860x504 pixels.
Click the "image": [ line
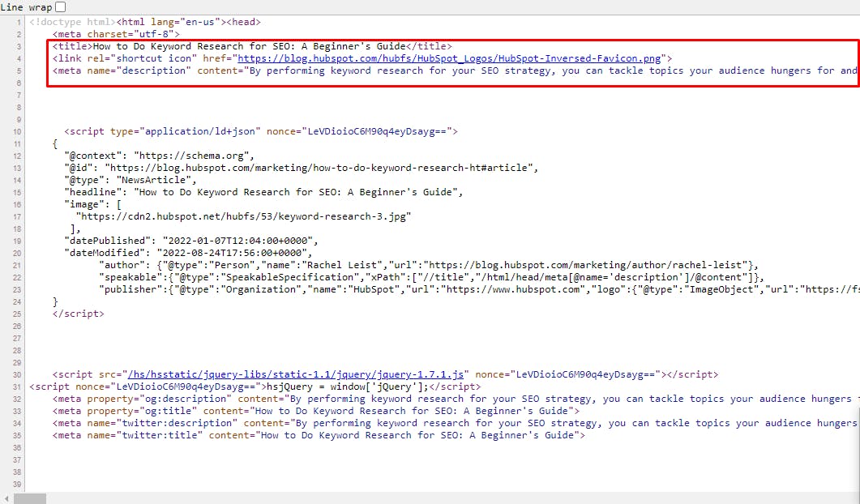click(x=92, y=204)
